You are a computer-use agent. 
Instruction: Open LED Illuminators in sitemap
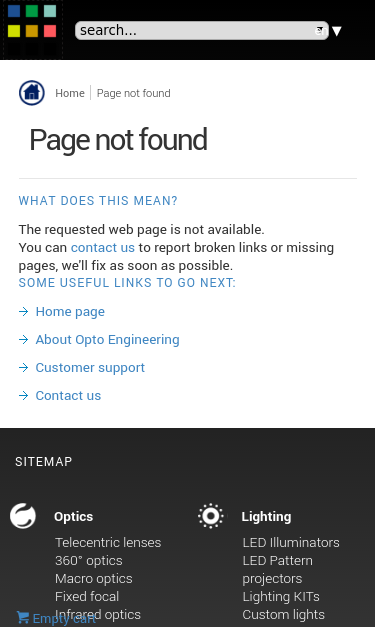291,543
